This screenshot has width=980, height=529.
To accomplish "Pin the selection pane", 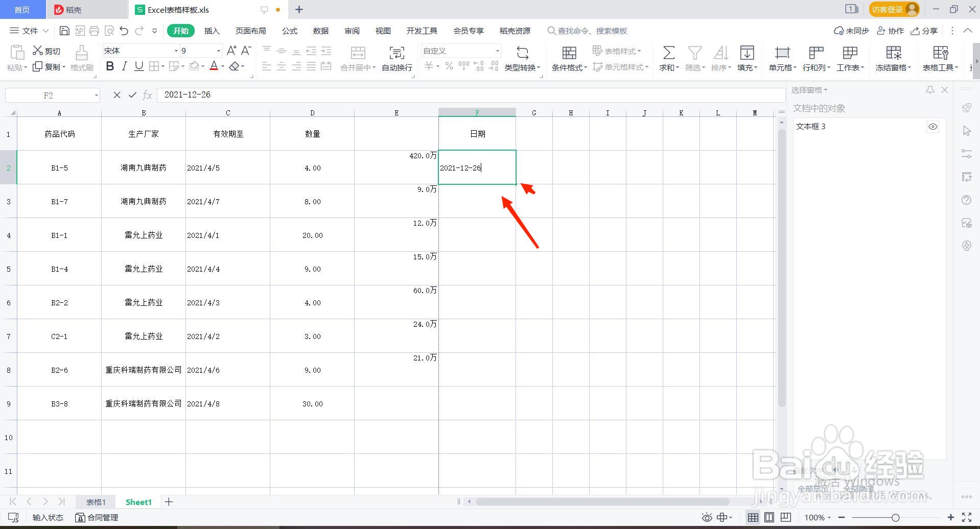I will (x=930, y=90).
